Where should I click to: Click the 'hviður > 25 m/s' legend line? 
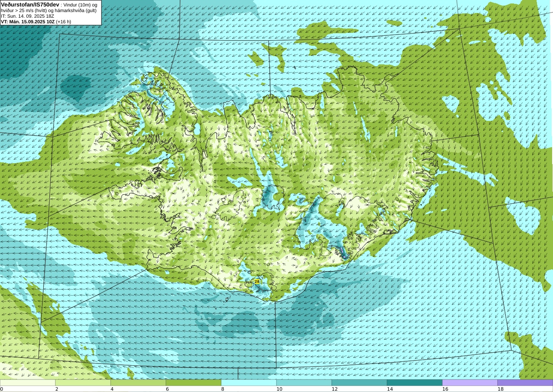pos(48,10)
